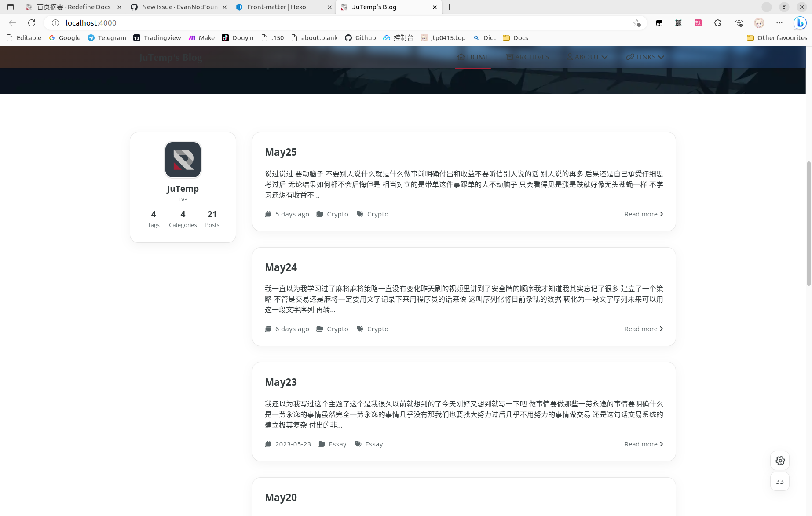
Task: Open the theme settings gear button
Action: point(779,461)
